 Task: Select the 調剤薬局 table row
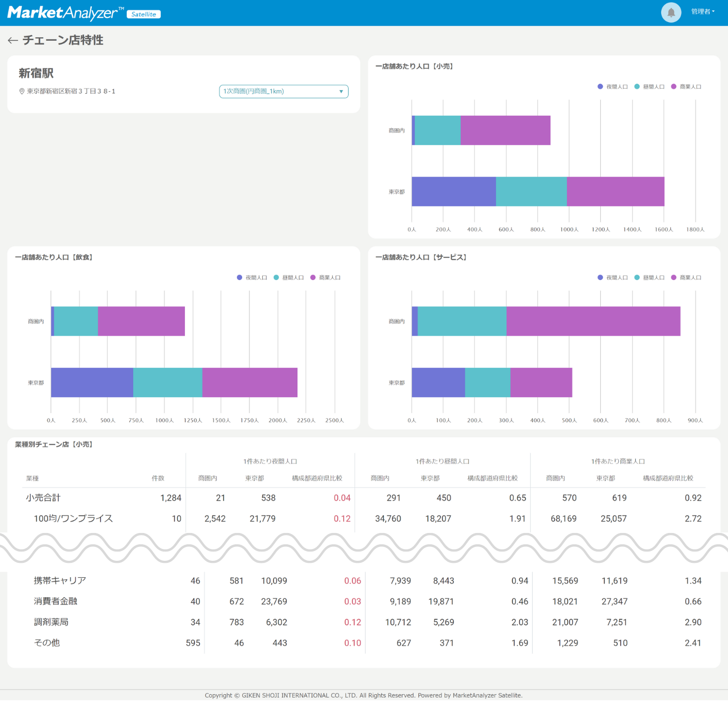(364, 623)
